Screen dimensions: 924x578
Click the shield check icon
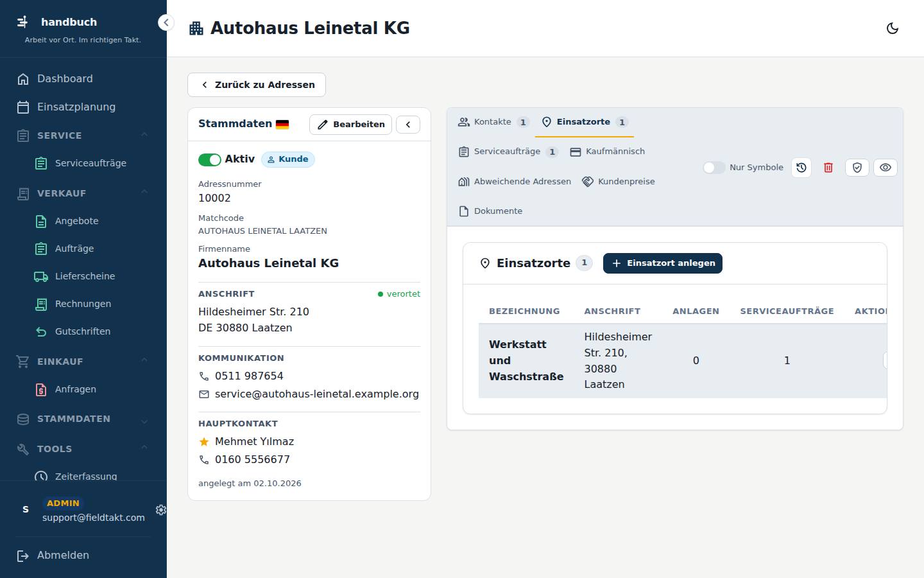(857, 168)
